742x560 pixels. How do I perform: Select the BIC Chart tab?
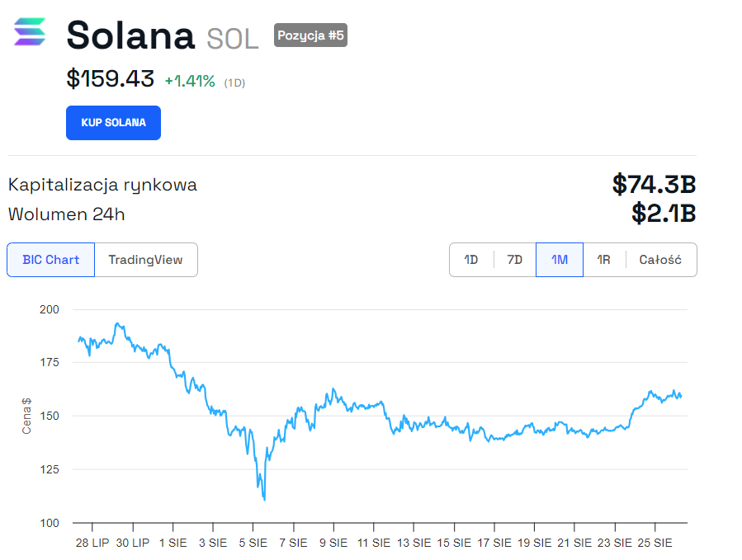(x=50, y=260)
